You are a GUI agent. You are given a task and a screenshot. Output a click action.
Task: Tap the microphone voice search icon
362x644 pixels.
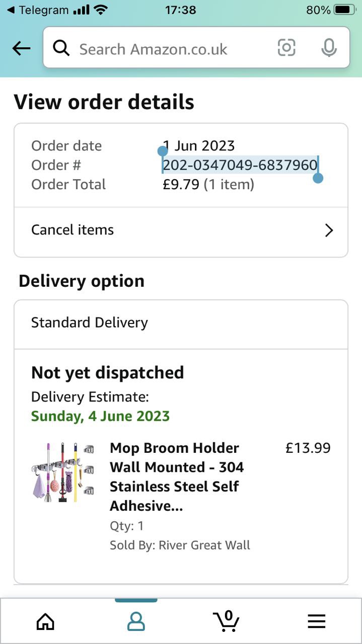(x=329, y=48)
